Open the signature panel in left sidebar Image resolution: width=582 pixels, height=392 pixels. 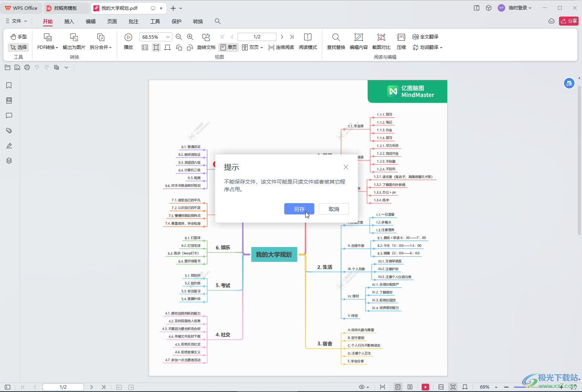(x=9, y=146)
